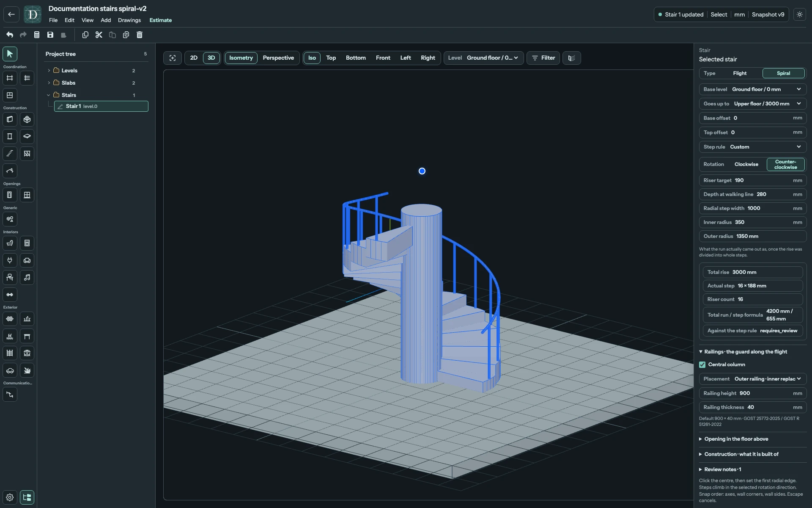Screen dimensions: 812x508
Task: Toggle the light theme sun icon
Action: [800, 14]
